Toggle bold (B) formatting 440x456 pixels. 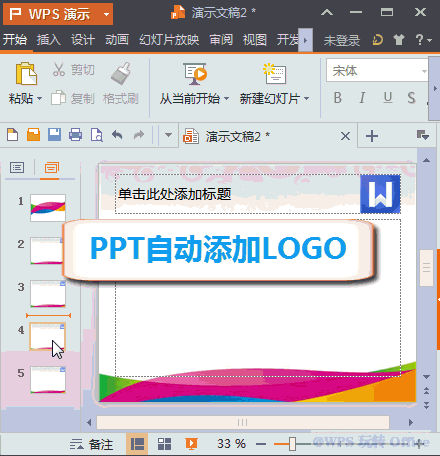click(x=338, y=98)
